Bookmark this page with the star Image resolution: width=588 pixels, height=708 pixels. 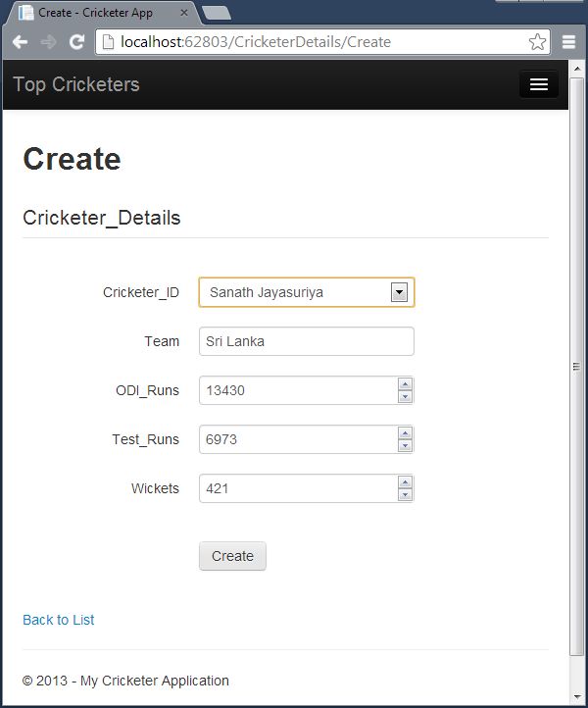pyautogui.click(x=537, y=42)
